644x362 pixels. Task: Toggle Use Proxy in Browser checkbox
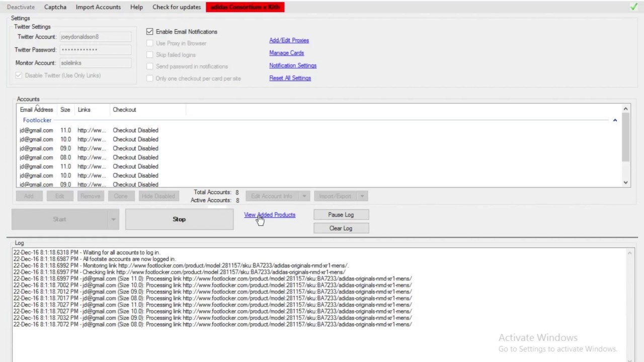coord(149,43)
